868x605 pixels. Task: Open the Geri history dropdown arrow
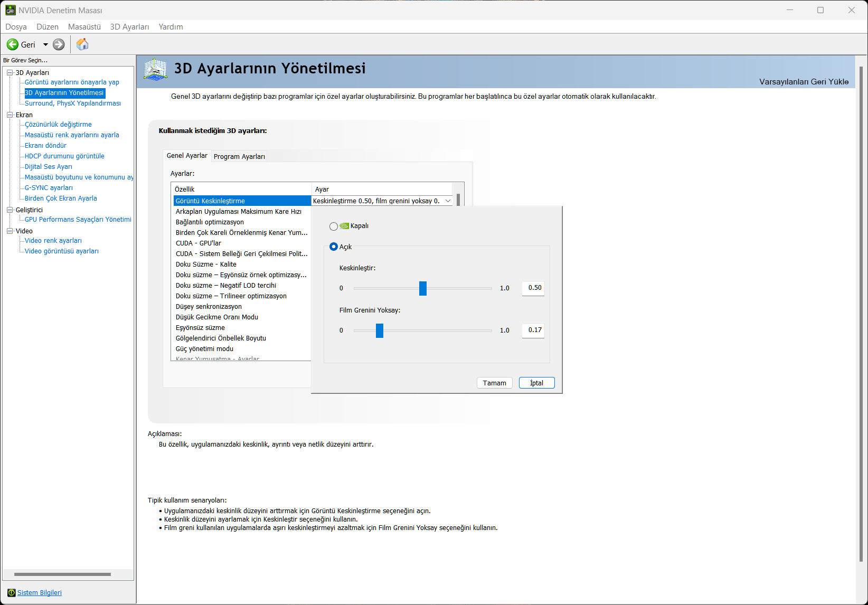coord(45,45)
